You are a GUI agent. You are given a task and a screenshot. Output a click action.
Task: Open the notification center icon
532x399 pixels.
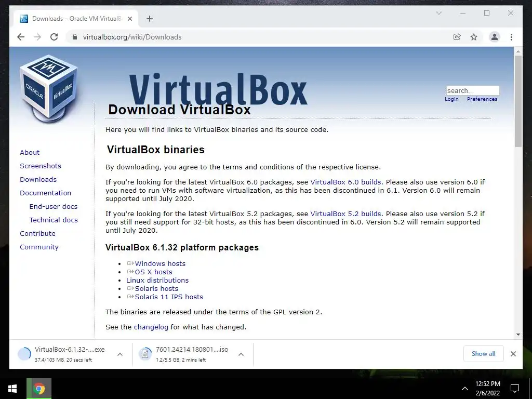click(x=515, y=389)
